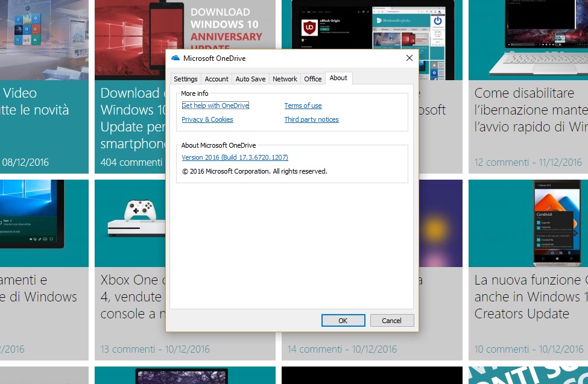Open Third party notices link
The height and width of the screenshot is (384, 588).
click(x=311, y=119)
